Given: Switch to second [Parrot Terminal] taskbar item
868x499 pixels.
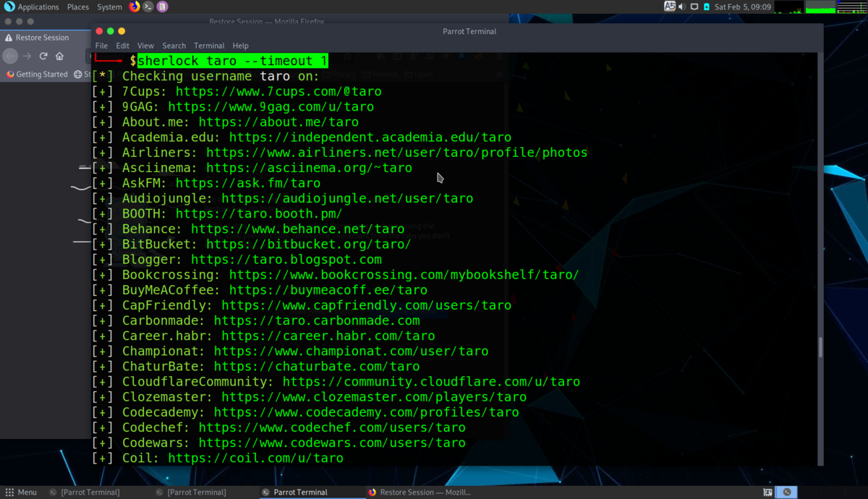Looking at the screenshot, I should coord(197,492).
